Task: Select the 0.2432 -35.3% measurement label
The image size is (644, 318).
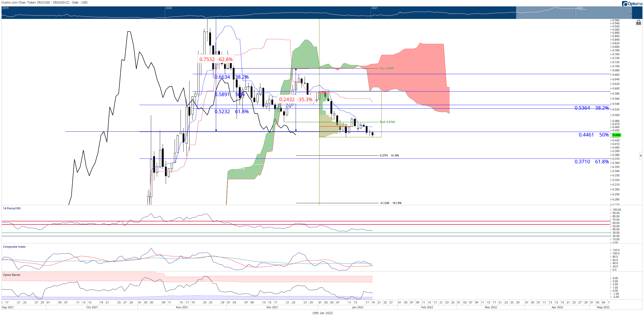Action: pyautogui.click(x=296, y=99)
